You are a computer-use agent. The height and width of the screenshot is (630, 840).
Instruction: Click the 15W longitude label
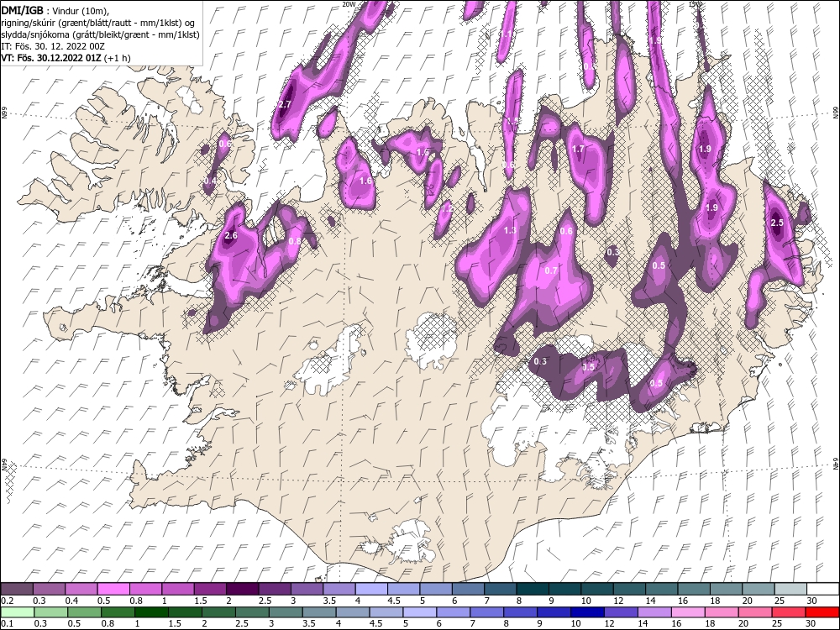click(x=695, y=3)
